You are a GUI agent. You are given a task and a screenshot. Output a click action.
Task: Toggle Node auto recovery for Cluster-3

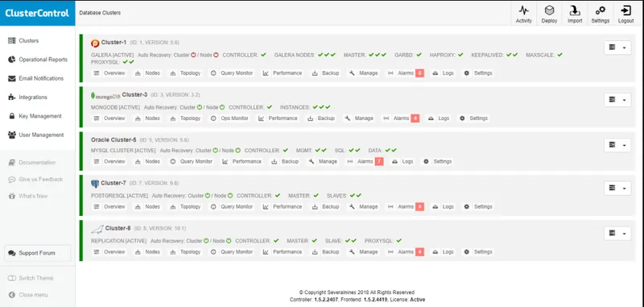222,107
